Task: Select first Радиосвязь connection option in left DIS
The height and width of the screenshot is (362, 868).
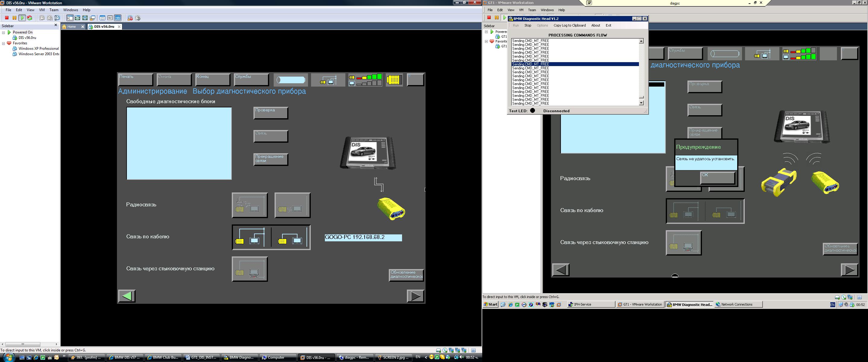Action: (250, 205)
